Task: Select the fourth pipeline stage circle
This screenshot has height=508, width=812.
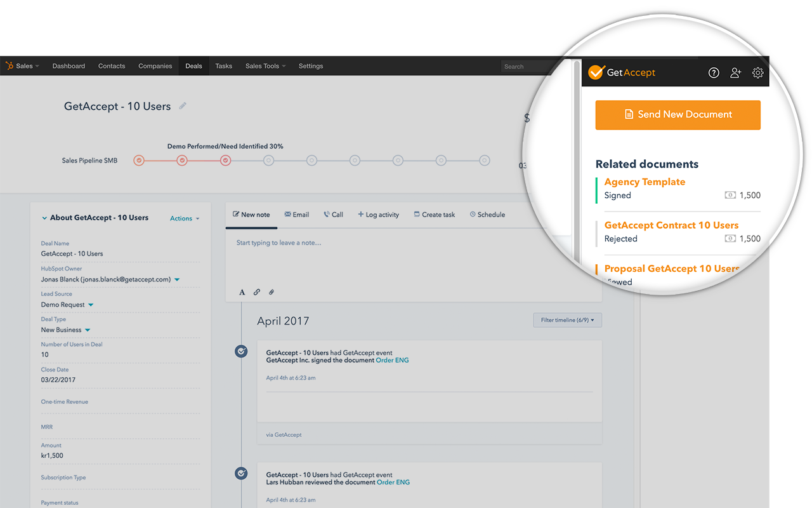Action: tap(268, 161)
